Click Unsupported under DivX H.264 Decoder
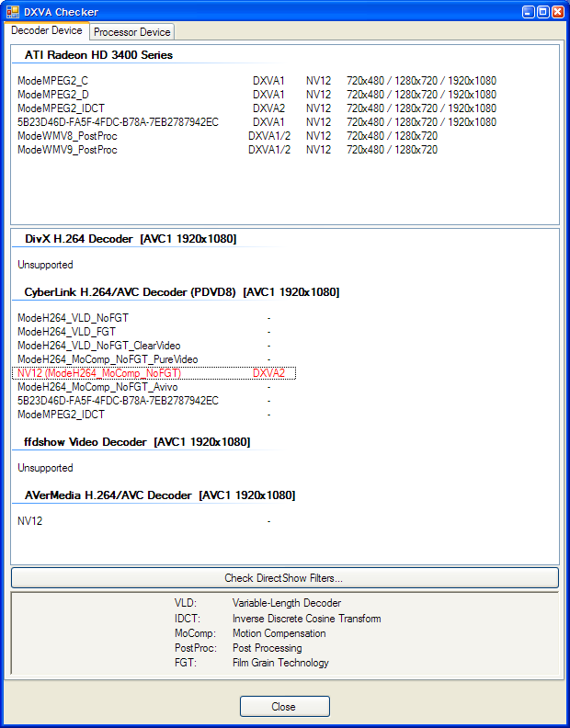Image resolution: width=570 pixels, height=728 pixels. pos(45,265)
